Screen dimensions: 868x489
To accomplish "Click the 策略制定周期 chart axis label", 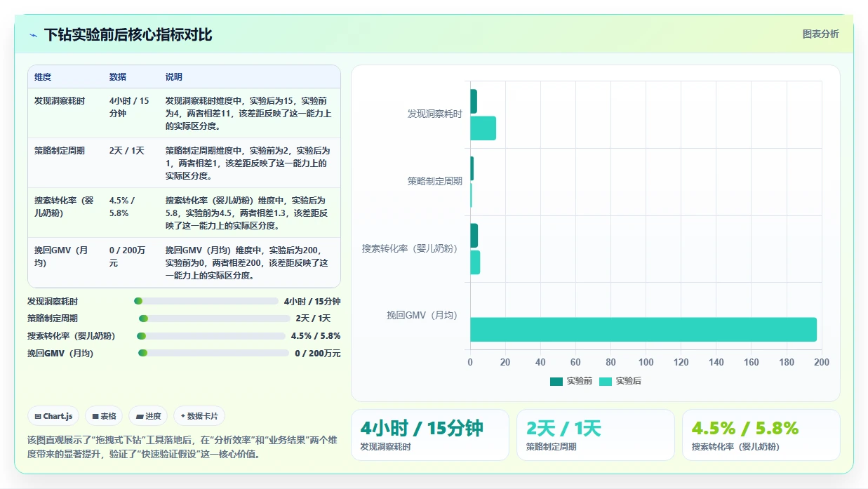I will [435, 181].
